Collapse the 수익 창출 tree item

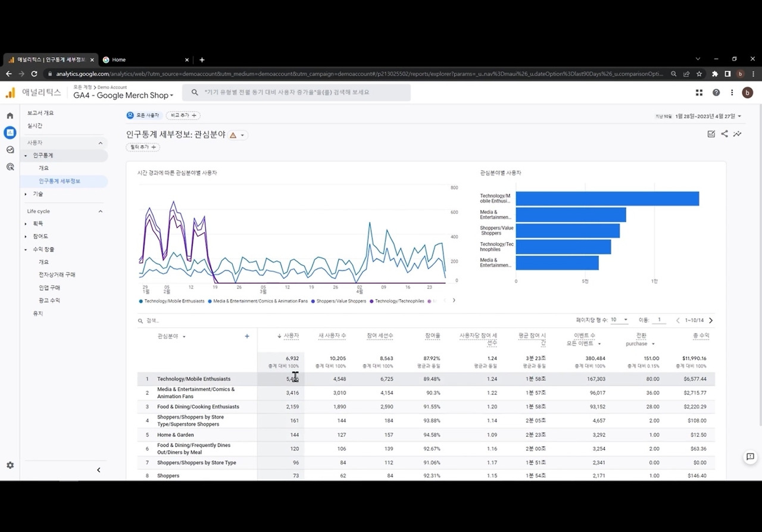(x=26, y=249)
